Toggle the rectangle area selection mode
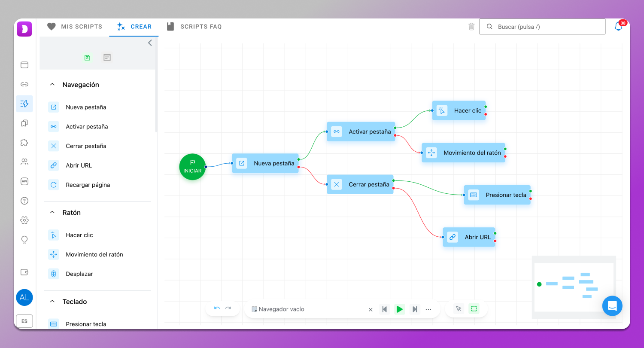Viewport: 644px width, 348px height. (474, 308)
